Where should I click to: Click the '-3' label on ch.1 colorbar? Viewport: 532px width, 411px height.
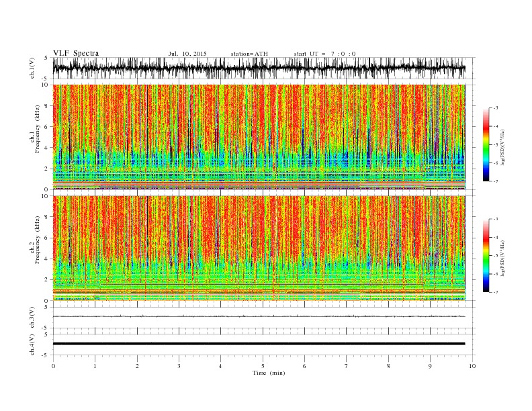point(496,108)
